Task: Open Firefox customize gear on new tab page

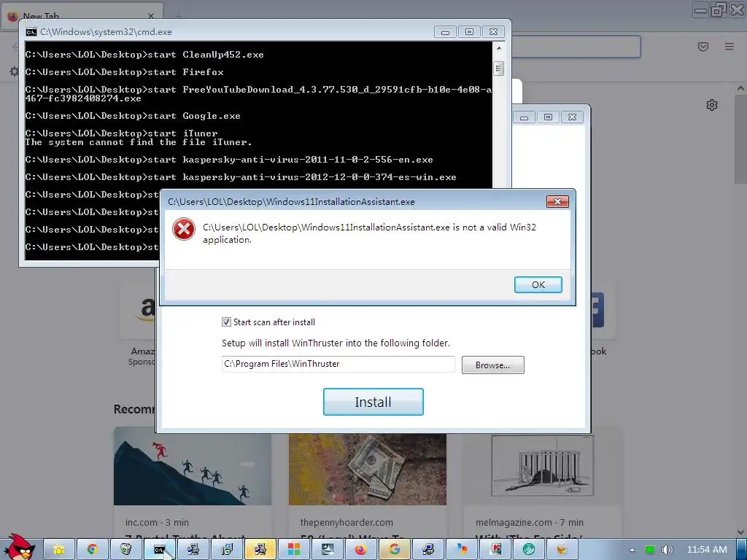Action: (712, 105)
